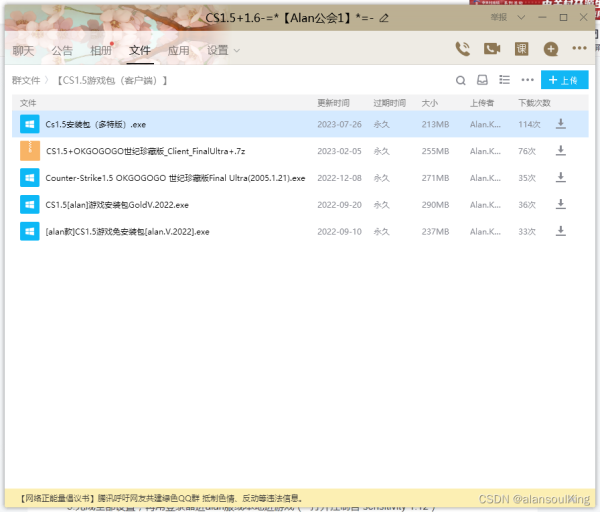Click the 2022-12-08 date cell
The width and height of the screenshot is (600, 512).
(x=339, y=178)
